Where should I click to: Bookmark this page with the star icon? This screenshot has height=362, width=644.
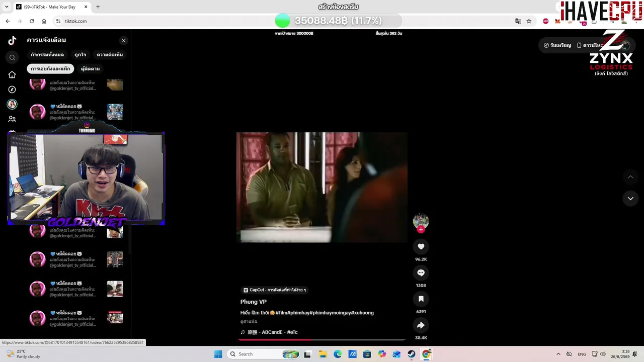[x=529, y=21]
